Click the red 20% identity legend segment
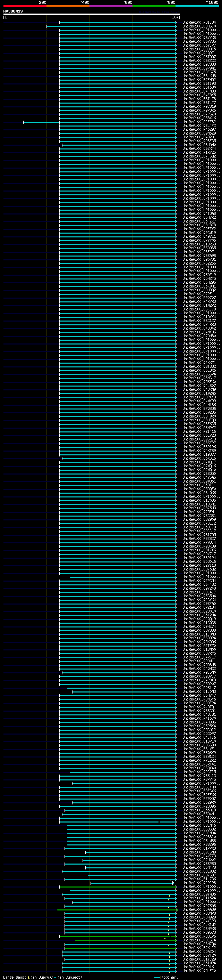The height and width of the screenshot is (980, 222). tap(25, 6)
